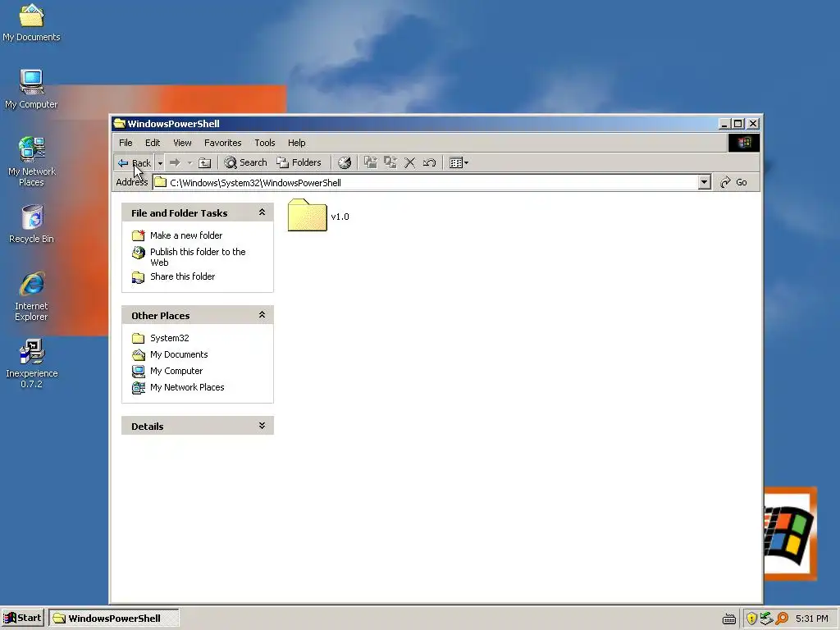Select Inexperience 0.7.2 desktop icon
840x630 pixels.
coord(32,363)
